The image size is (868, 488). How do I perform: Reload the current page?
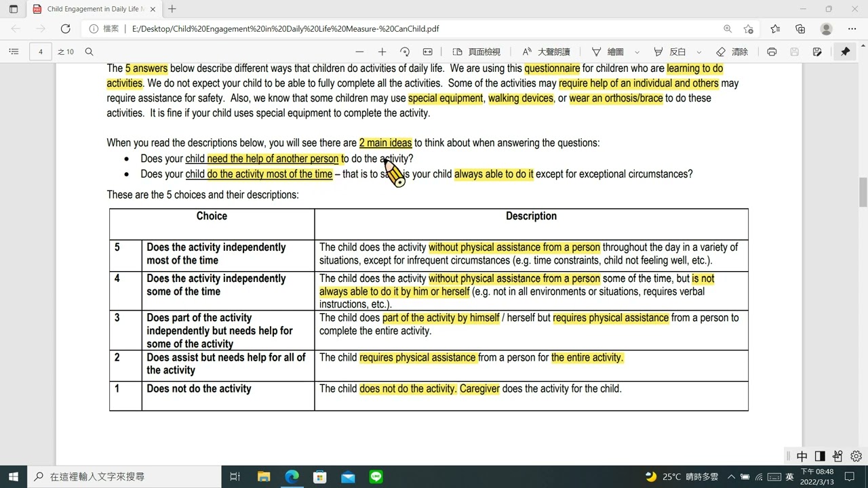tap(65, 29)
